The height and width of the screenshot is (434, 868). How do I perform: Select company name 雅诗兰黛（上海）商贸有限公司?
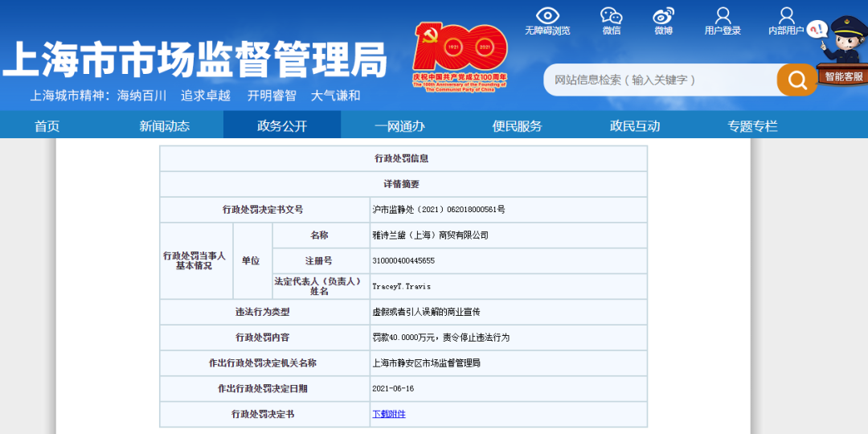[x=431, y=235]
